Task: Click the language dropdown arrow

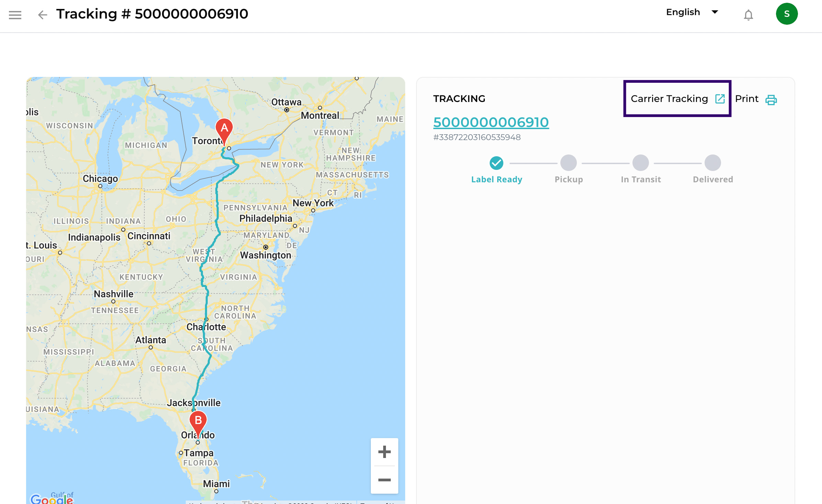Action: pos(715,12)
